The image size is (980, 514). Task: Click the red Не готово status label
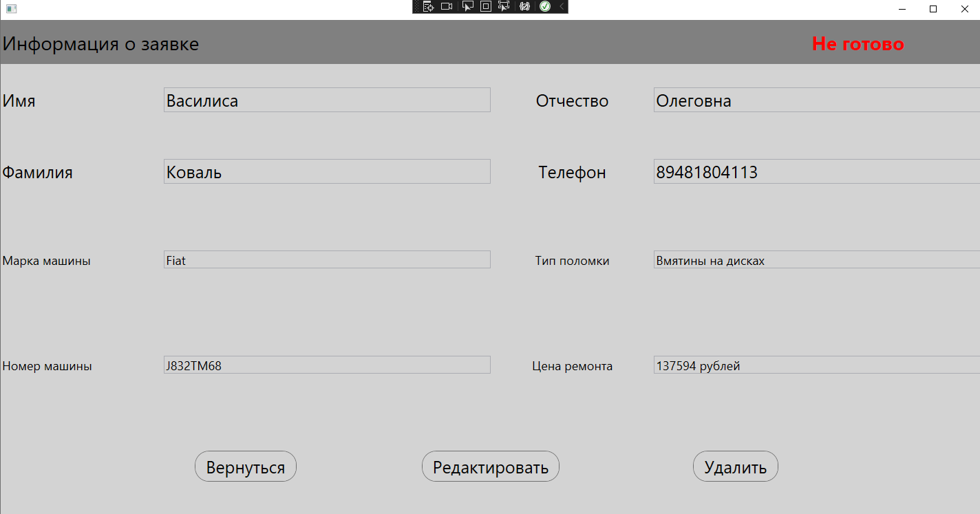(857, 43)
